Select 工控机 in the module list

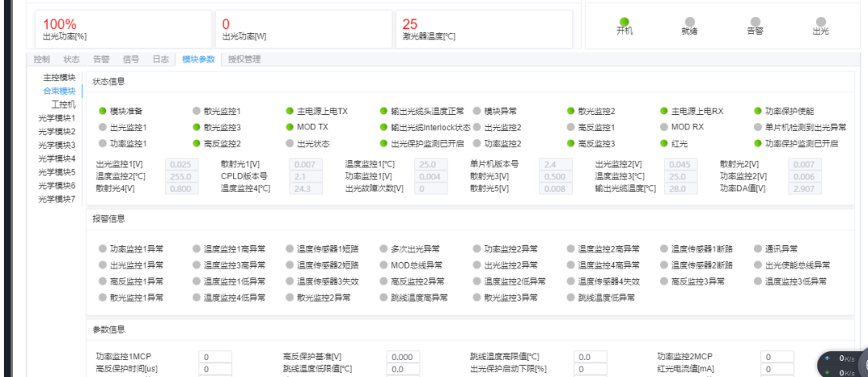pyautogui.click(x=63, y=104)
